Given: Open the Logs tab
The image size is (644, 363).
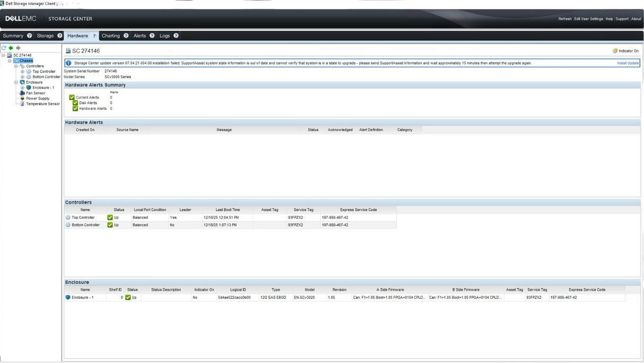Looking at the screenshot, I should coord(164,36).
